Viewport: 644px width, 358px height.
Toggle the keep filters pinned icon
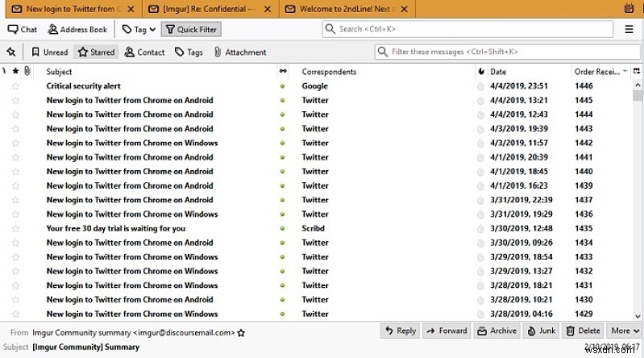tap(11, 52)
